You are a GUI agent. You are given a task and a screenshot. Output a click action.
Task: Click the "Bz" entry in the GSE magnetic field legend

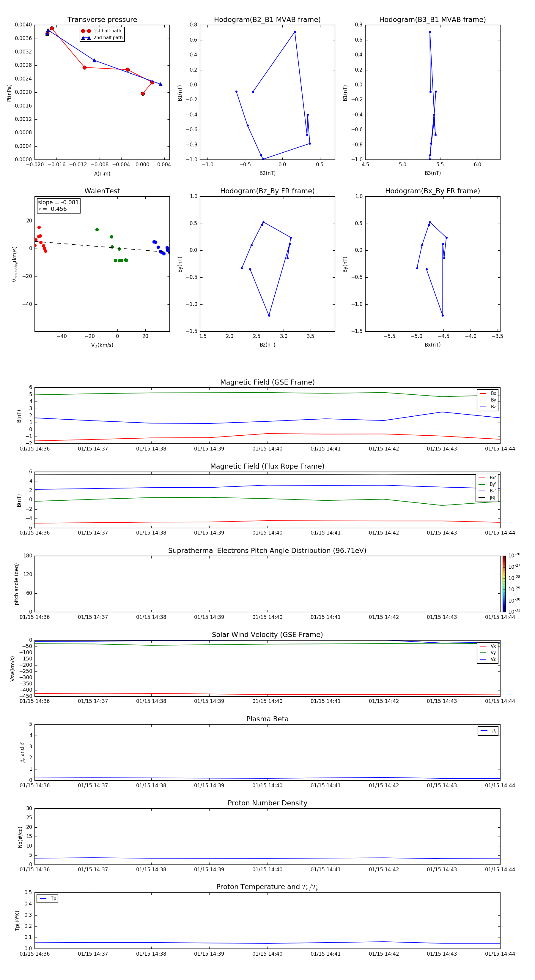pyautogui.click(x=488, y=407)
